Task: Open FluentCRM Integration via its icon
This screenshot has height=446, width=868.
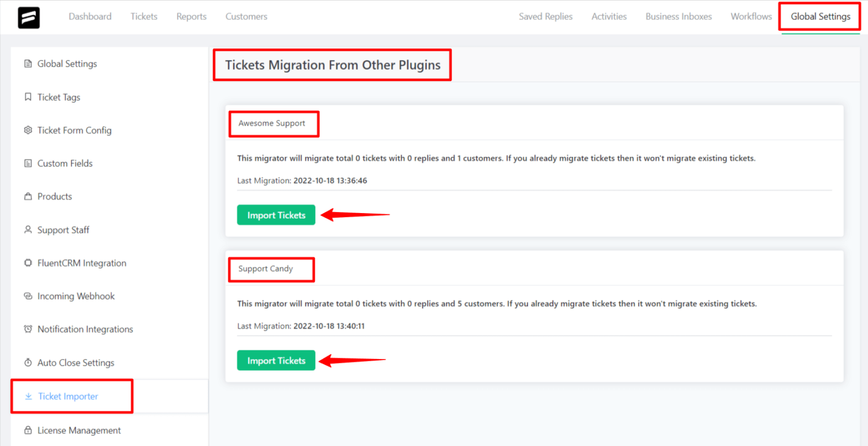Action: pos(27,263)
